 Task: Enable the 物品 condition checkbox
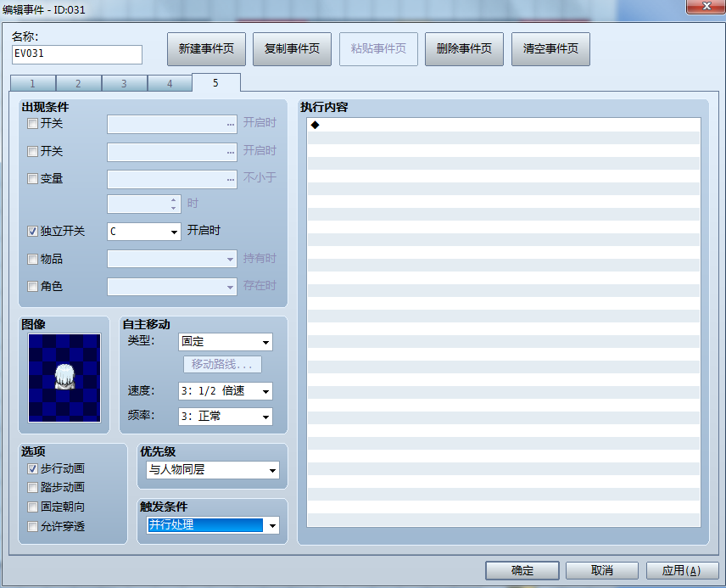(32, 259)
